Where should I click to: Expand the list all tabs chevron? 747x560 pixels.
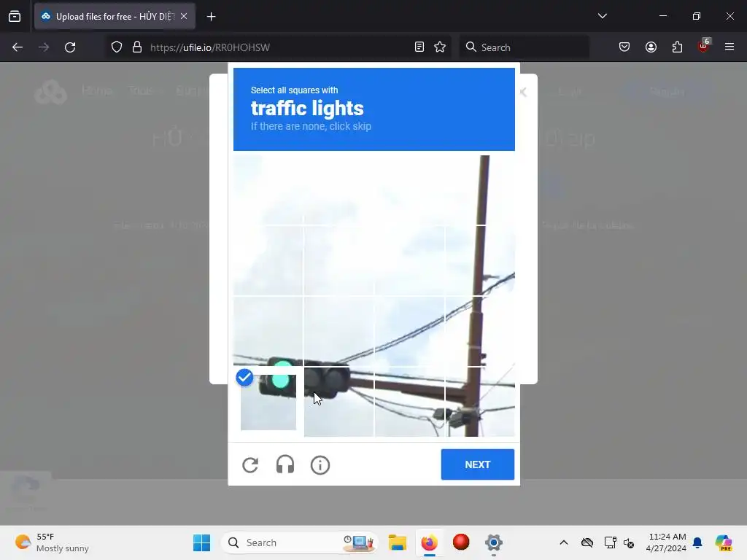(602, 16)
